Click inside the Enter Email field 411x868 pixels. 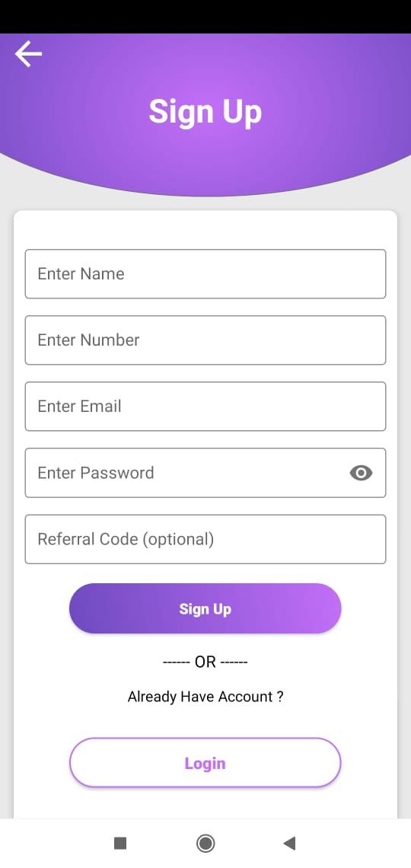coord(205,407)
